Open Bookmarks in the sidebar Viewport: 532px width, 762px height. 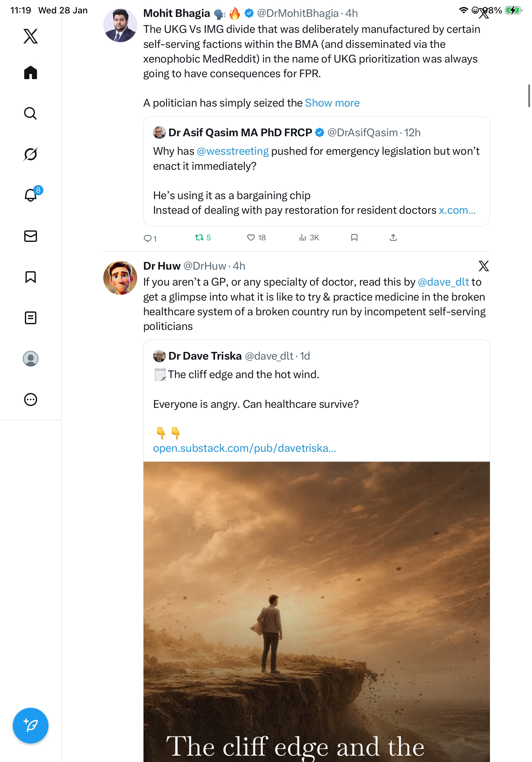[31, 277]
